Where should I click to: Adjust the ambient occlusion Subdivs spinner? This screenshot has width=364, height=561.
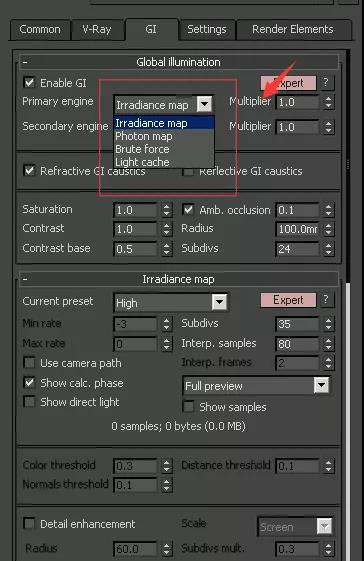pyautogui.click(x=329, y=249)
